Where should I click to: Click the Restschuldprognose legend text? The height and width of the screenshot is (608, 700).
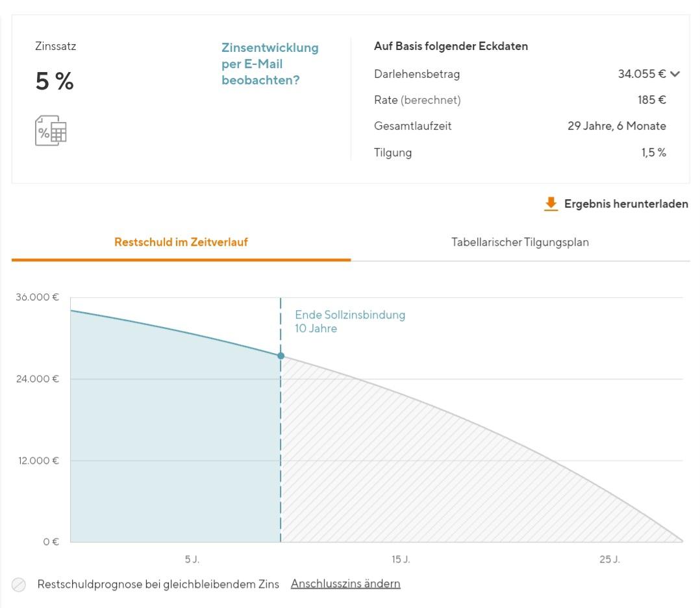(x=158, y=584)
